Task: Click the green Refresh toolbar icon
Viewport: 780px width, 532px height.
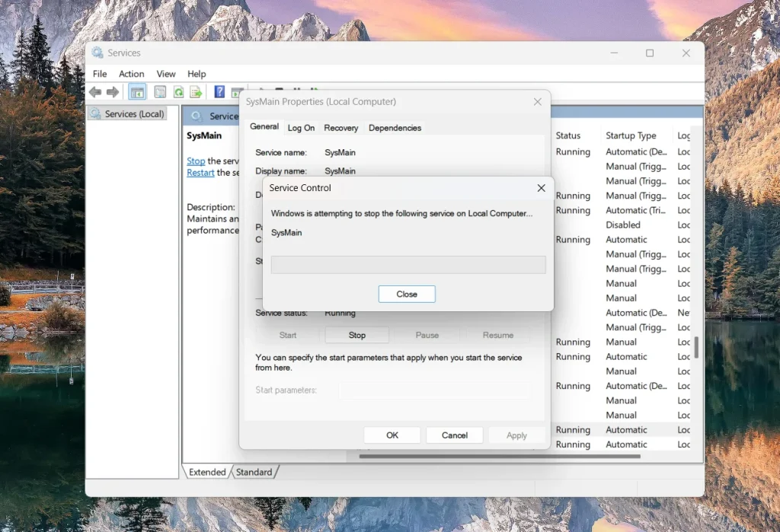Action: click(x=178, y=92)
